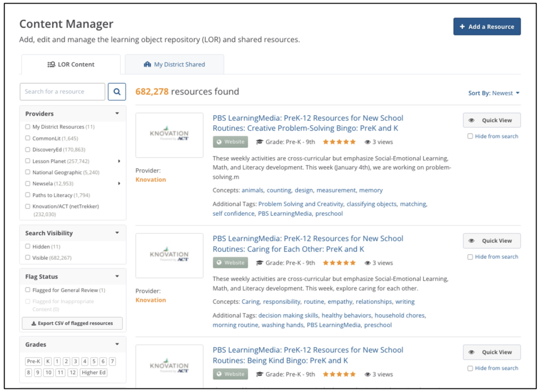Check the Visible visibility filter

(x=27, y=257)
